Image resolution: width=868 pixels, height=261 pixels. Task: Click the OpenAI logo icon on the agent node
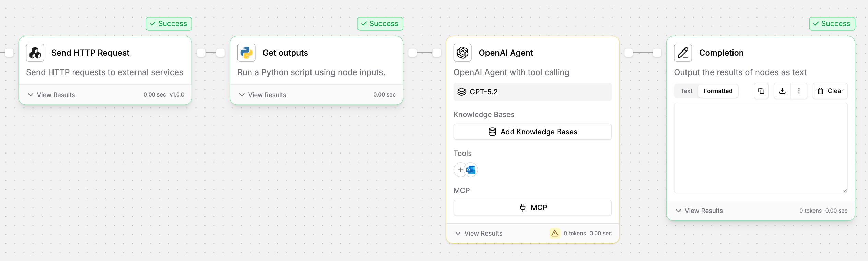(x=462, y=53)
